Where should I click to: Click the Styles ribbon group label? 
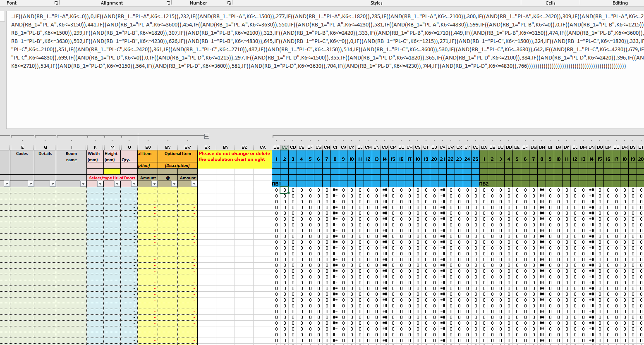376,3
